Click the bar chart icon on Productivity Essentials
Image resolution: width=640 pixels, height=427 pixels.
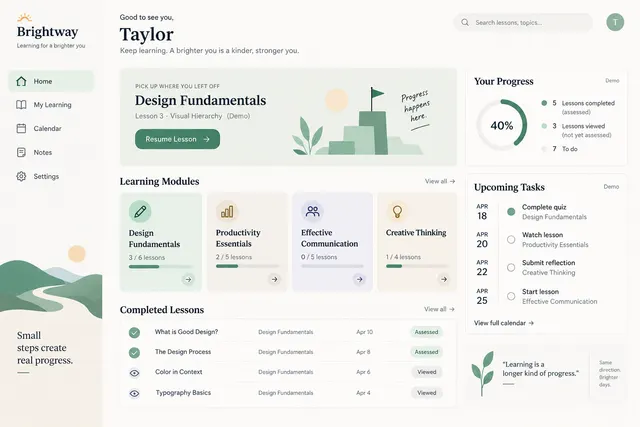coord(227,211)
